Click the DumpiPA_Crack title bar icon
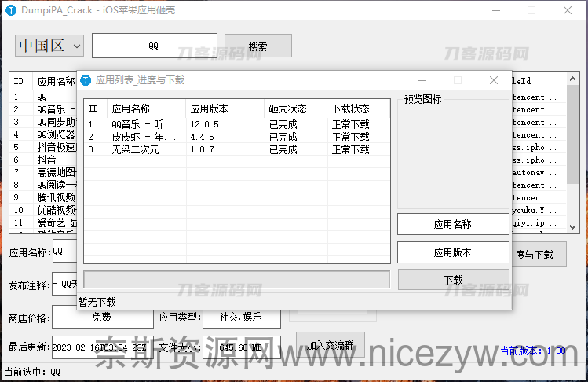 [11, 10]
